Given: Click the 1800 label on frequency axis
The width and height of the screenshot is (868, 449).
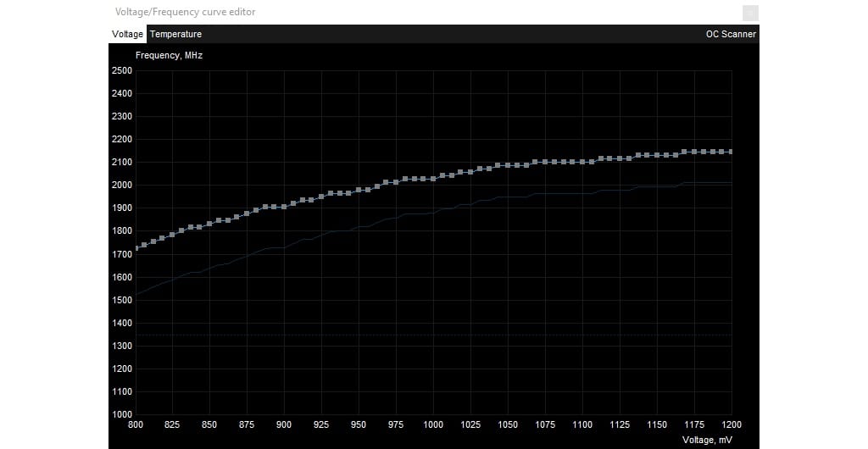Looking at the screenshot, I should pos(122,231).
